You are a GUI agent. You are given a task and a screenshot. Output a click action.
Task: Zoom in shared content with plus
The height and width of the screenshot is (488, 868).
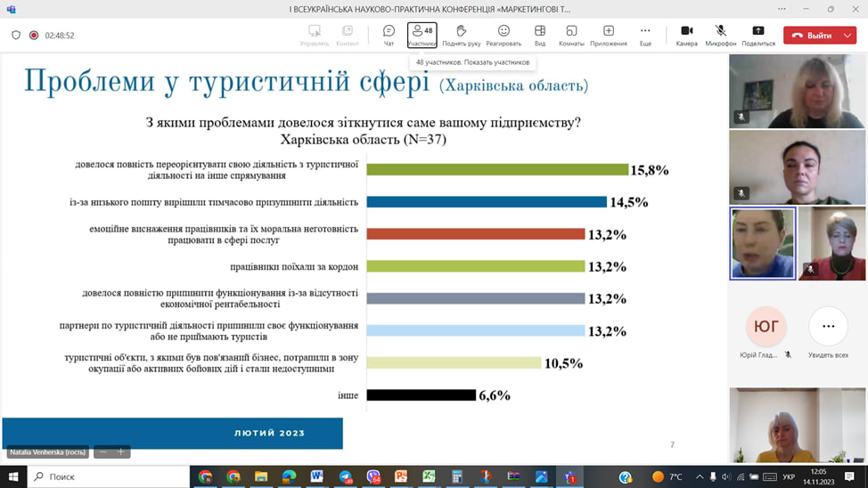(120, 452)
